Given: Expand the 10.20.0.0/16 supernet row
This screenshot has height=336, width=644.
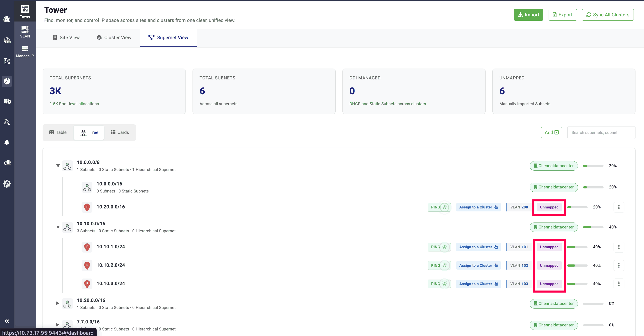Looking at the screenshot, I should tap(58, 303).
